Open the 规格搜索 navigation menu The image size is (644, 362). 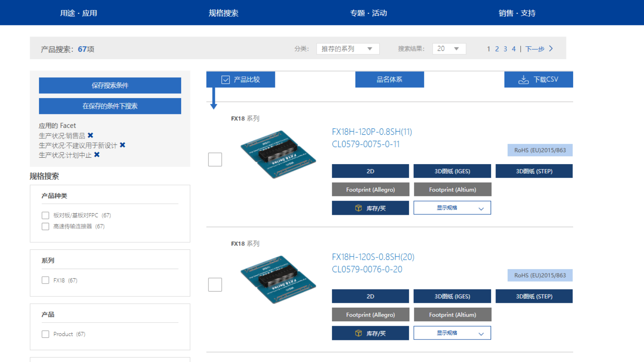[224, 13]
